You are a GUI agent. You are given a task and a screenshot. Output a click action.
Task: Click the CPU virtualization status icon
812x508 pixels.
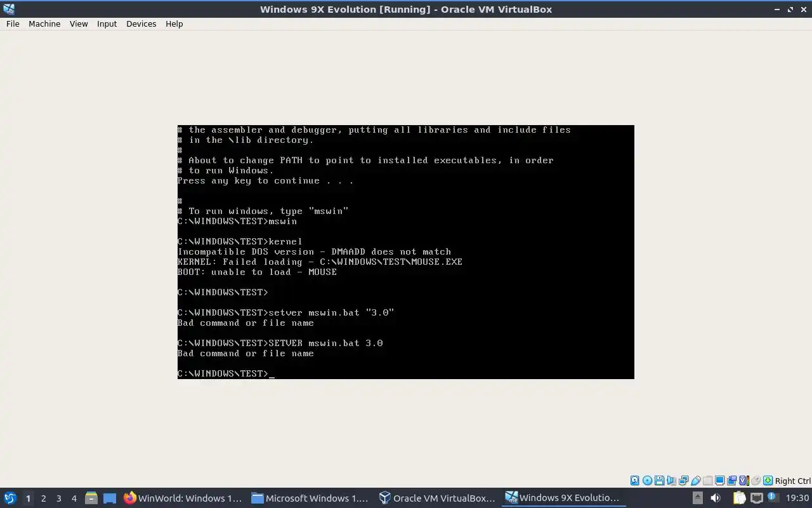[x=744, y=481]
